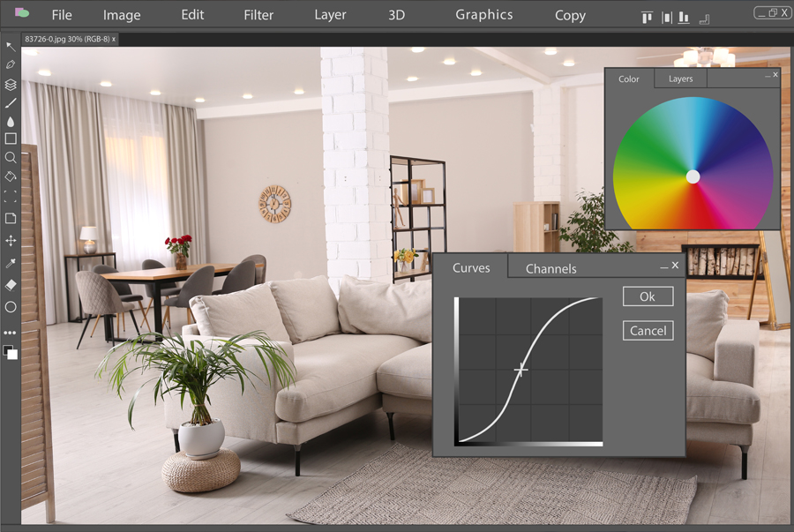Switch to the Channels tab
This screenshot has height=532, width=794.
(x=551, y=268)
